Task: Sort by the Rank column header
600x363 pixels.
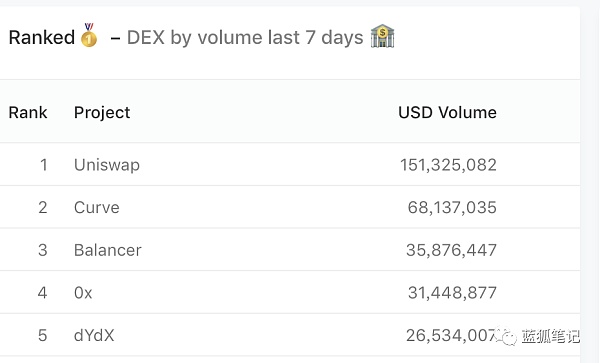Action: click(28, 112)
